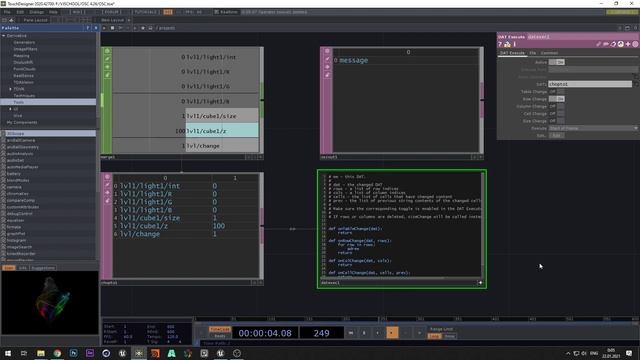Toggle the Row Change switch
Image resolution: width=640 pixels, height=360 pixels.
click(x=557, y=99)
